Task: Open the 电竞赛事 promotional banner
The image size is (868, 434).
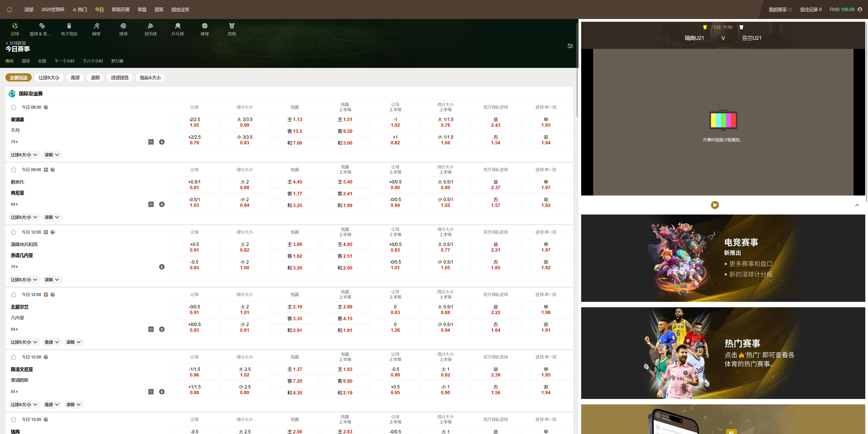Action: [723, 258]
